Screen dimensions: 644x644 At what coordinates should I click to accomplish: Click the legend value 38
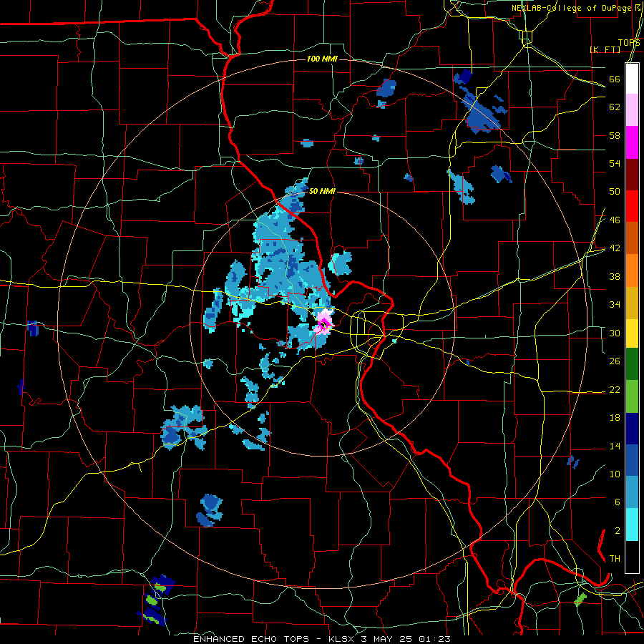coord(615,276)
